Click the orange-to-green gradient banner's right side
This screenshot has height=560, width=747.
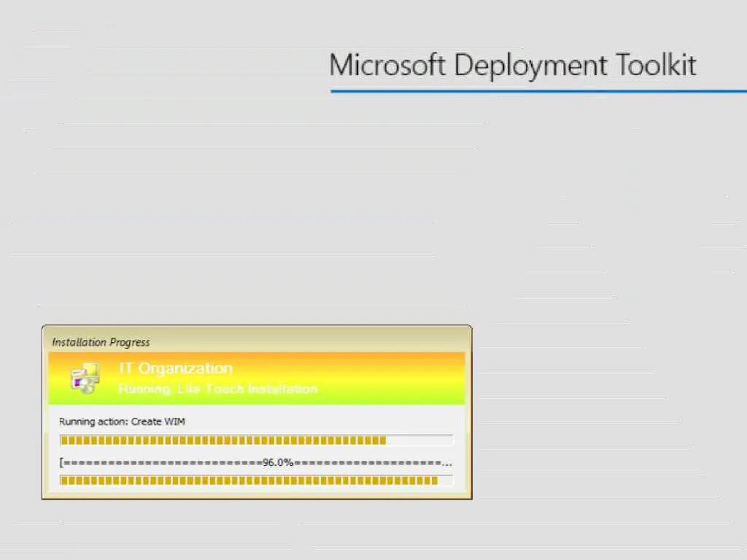(x=409, y=378)
